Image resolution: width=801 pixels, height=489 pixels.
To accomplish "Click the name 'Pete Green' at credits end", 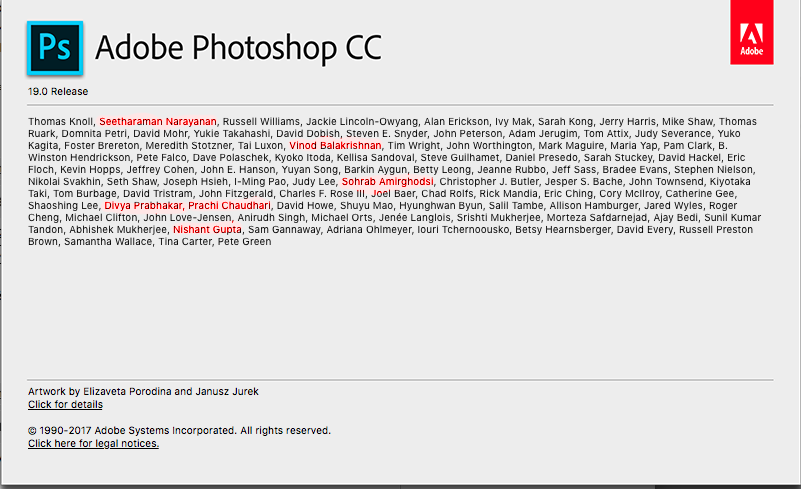I will pos(245,242).
